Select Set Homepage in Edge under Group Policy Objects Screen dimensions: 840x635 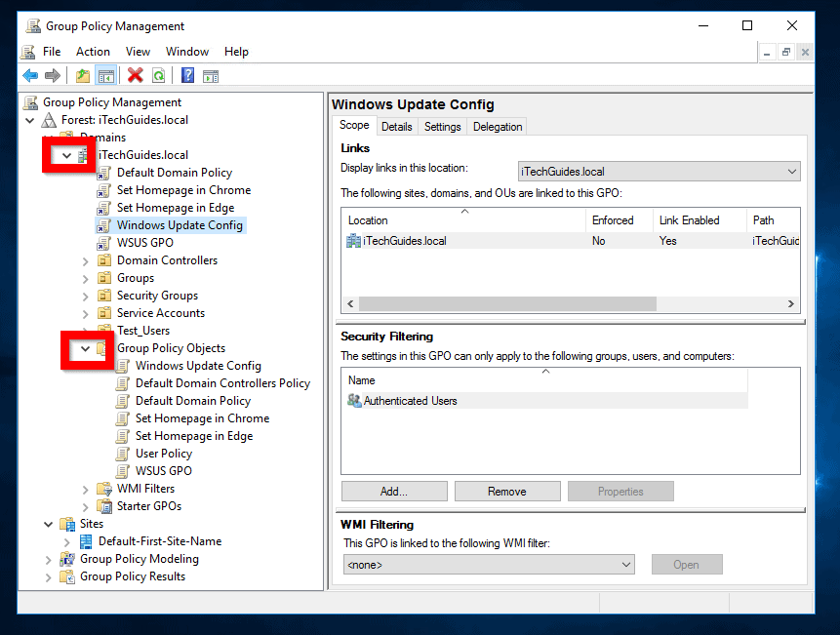coord(194,436)
